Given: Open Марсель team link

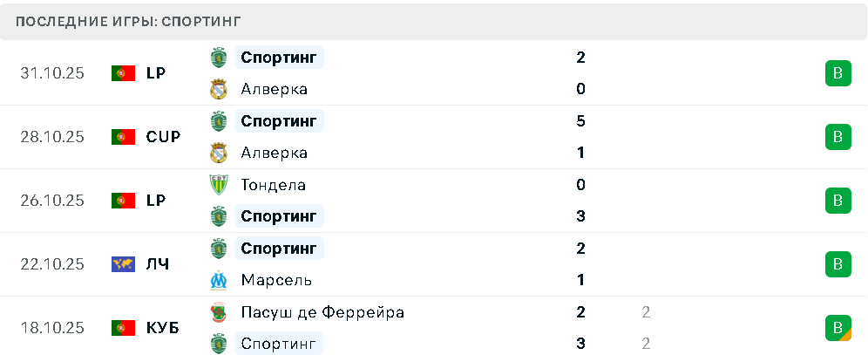Looking at the screenshot, I should tap(276, 280).
